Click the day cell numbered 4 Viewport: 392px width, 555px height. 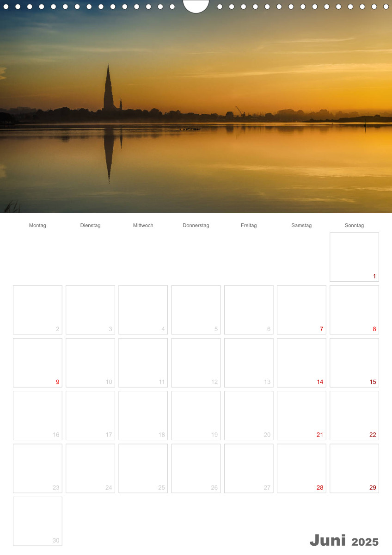point(143,310)
